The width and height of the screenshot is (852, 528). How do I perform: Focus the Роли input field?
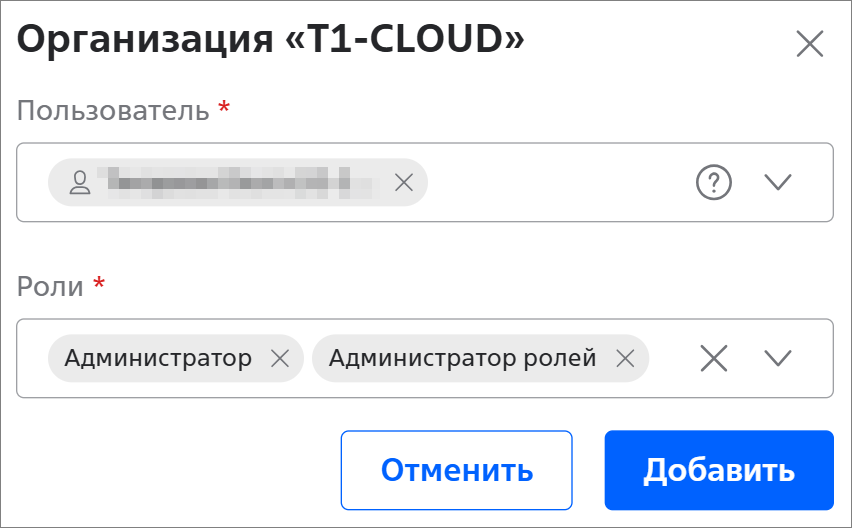pyautogui.click(x=670, y=358)
